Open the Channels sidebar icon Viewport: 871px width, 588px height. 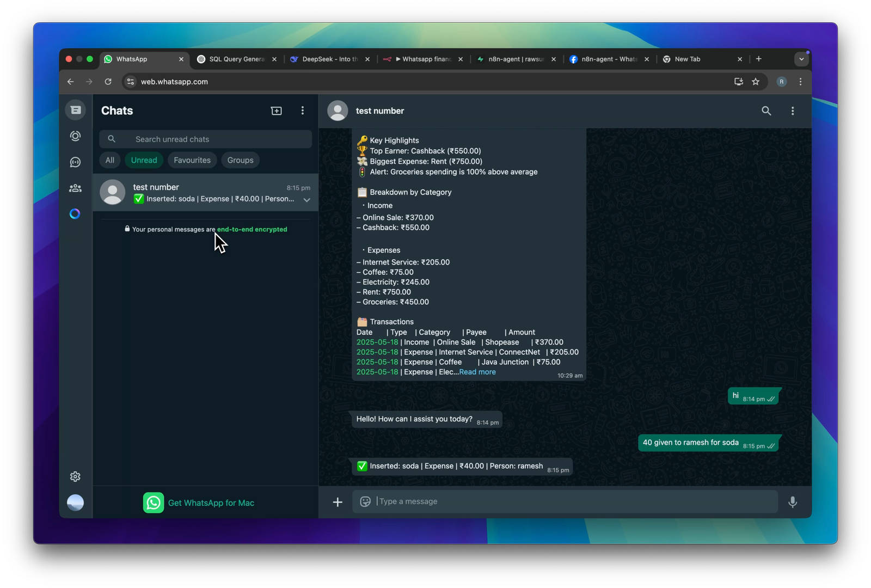point(75,162)
